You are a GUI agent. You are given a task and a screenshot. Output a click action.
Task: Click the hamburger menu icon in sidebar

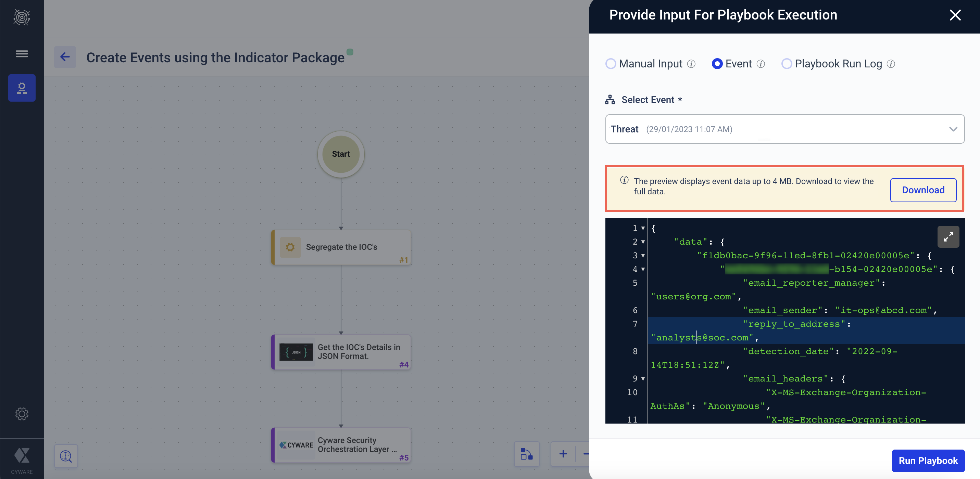coord(22,54)
